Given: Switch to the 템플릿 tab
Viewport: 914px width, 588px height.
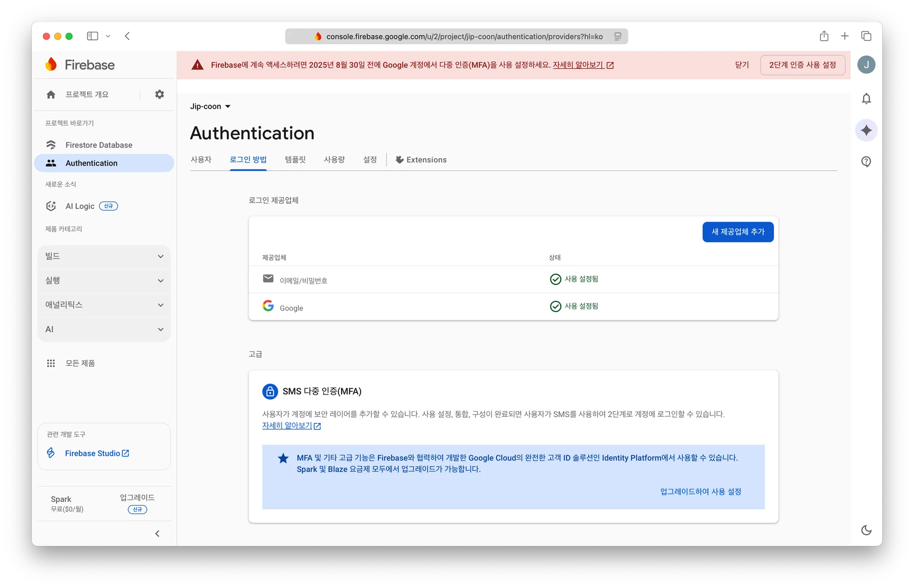Looking at the screenshot, I should point(295,160).
